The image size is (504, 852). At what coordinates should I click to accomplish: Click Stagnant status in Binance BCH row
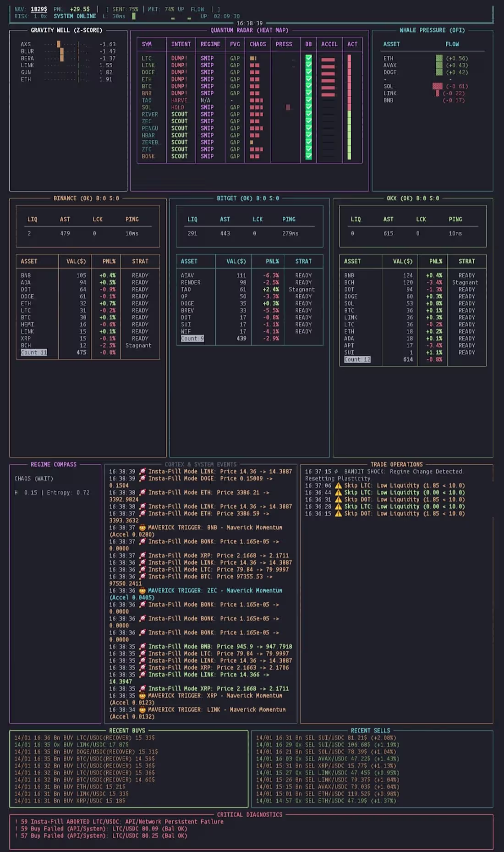click(138, 346)
